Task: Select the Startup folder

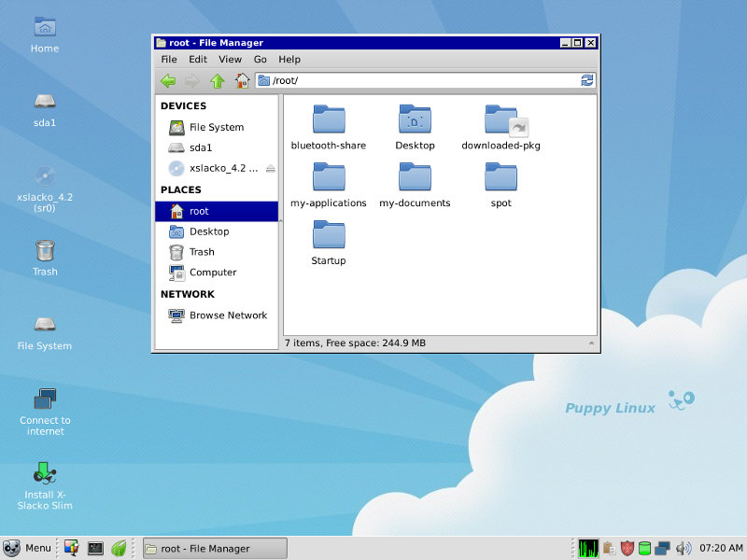Action: click(x=329, y=243)
